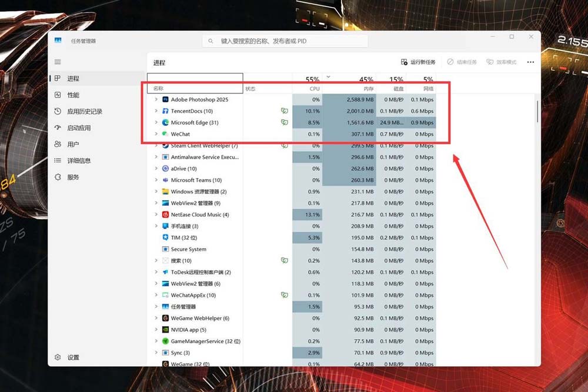The height and width of the screenshot is (392, 588).
Task: Expand the Microsoft Teams (10) process group
Action: [156, 180]
